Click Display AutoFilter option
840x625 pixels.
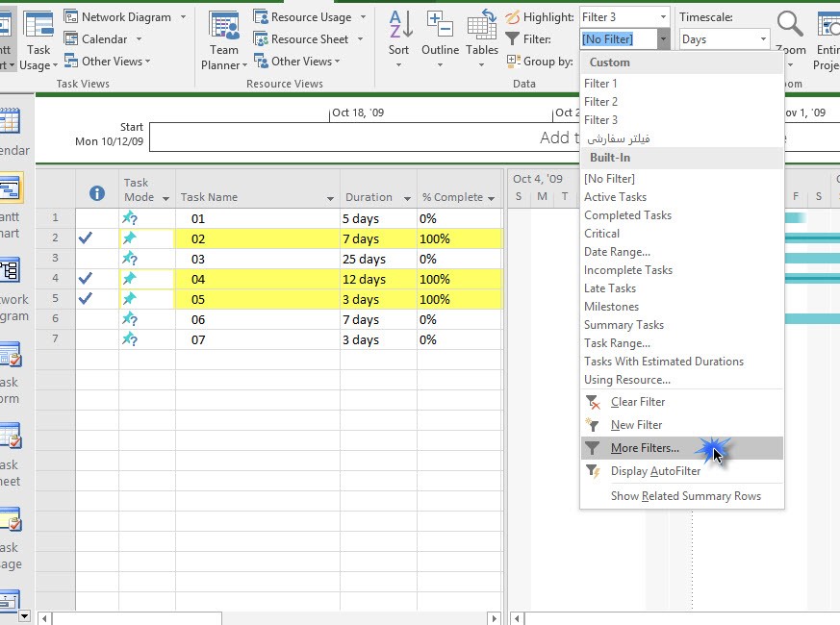click(654, 471)
